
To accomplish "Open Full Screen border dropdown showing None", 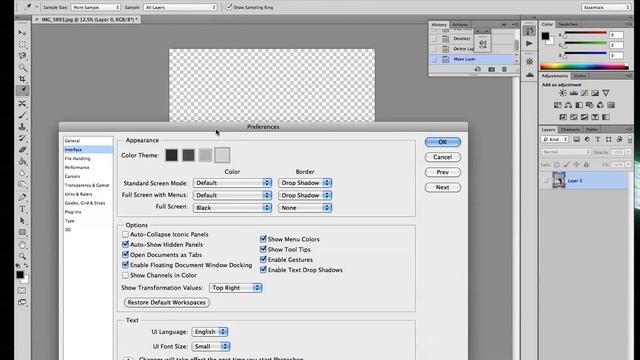I will coord(305,208).
